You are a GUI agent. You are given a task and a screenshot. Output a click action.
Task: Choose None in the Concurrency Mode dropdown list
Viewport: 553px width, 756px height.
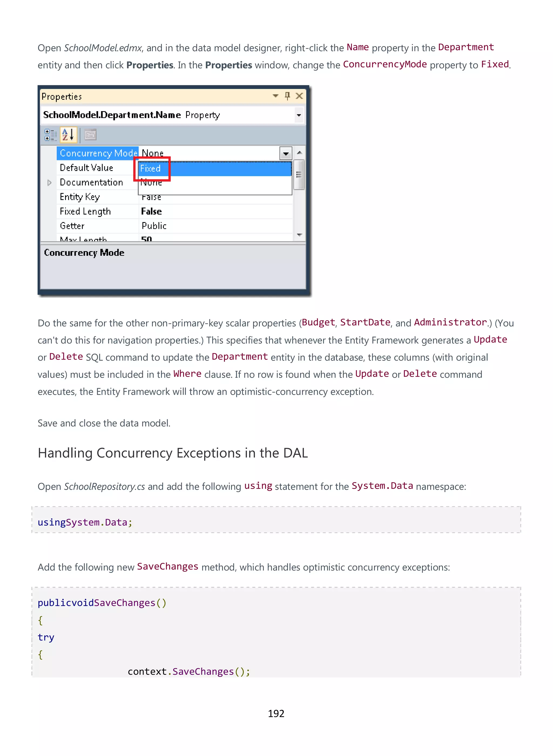point(215,183)
